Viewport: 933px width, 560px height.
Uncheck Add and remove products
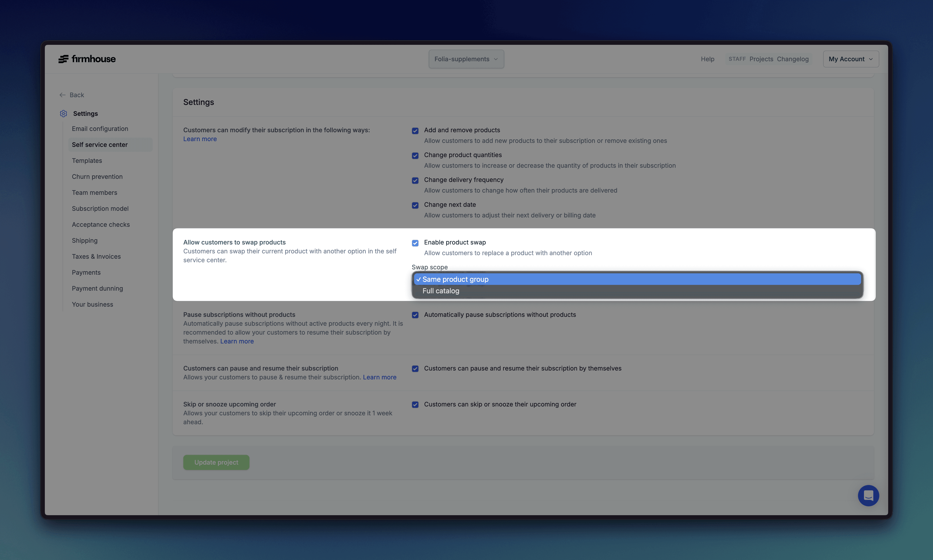[415, 131]
